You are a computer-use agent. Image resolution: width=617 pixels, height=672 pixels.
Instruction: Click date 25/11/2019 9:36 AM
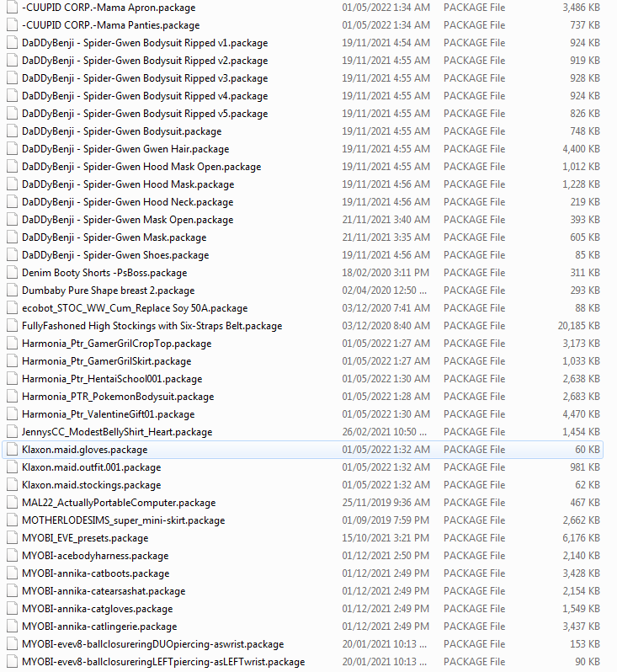386,503
